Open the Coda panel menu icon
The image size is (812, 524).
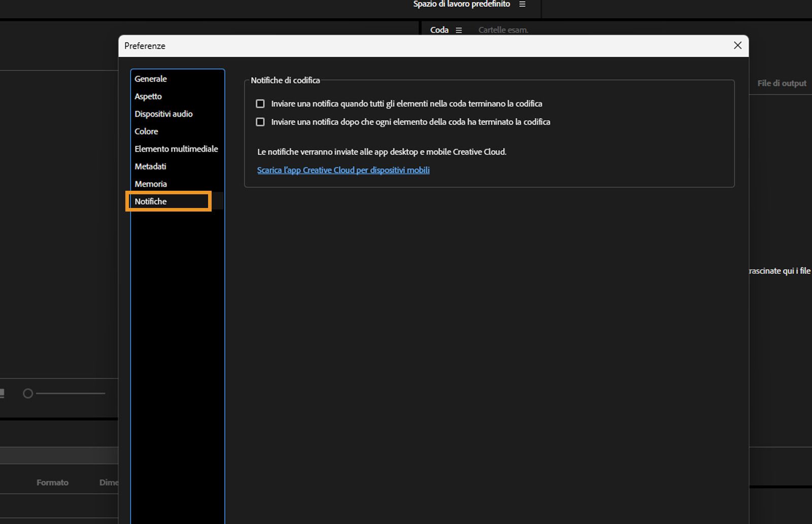click(459, 30)
